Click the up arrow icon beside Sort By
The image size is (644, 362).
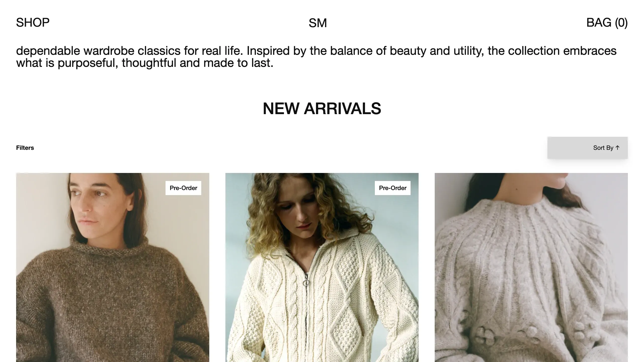pos(617,148)
